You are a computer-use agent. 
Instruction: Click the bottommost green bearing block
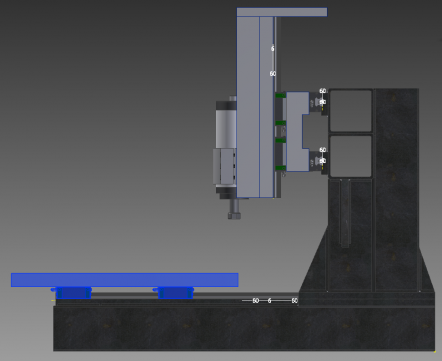[x=280, y=168]
